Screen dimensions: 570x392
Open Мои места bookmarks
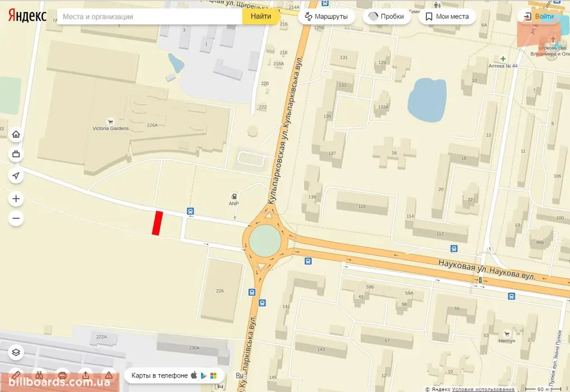[x=447, y=16]
